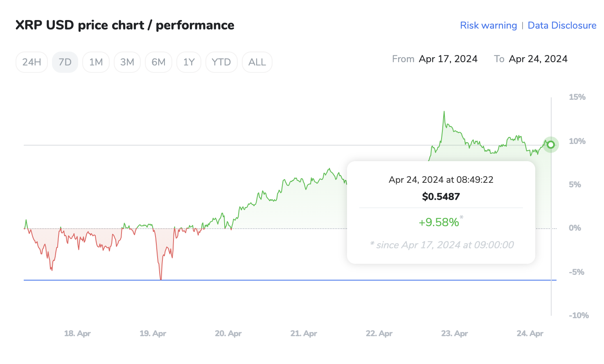Choose the 6M time range
This screenshot has height=364, width=604.
158,62
